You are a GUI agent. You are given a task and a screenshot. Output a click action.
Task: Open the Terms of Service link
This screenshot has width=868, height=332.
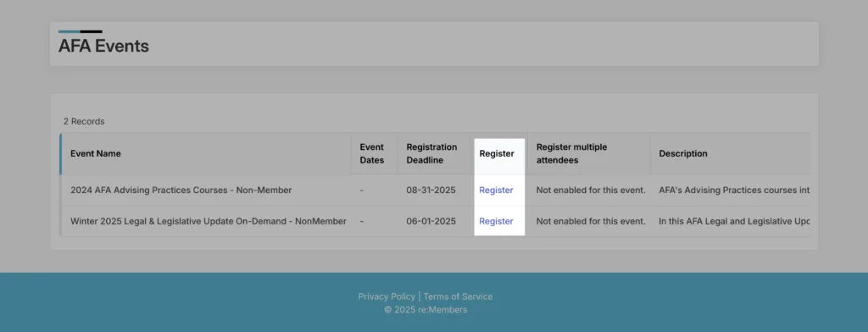(458, 296)
